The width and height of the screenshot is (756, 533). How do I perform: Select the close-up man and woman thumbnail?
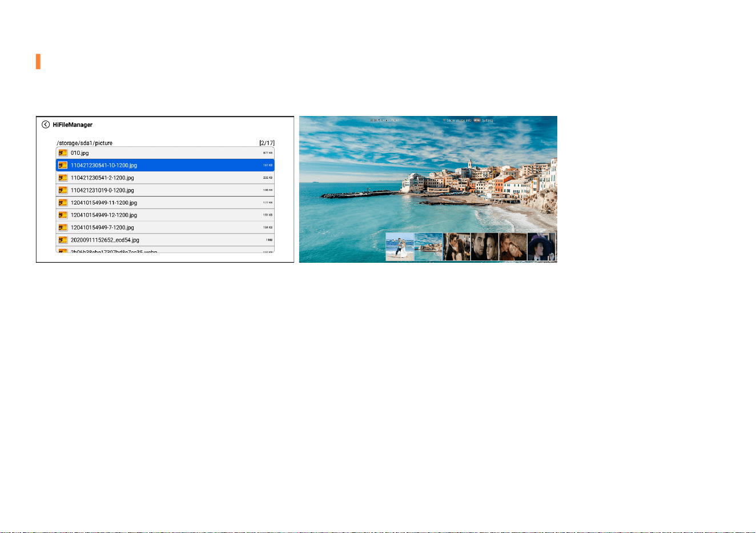pyautogui.click(x=485, y=247)
